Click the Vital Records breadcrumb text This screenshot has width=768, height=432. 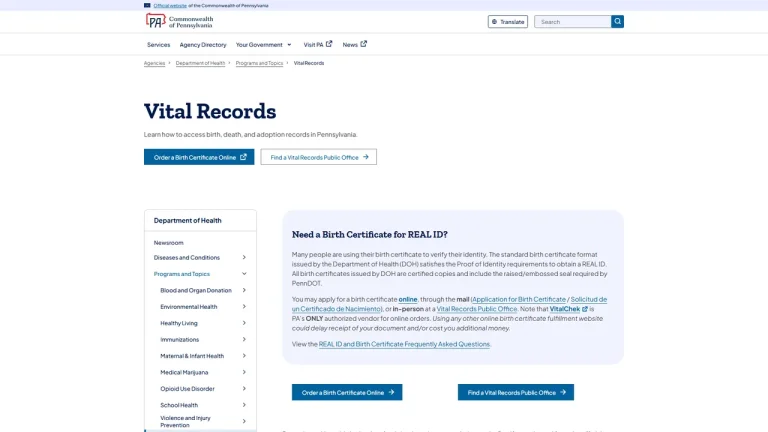(309, 63)
